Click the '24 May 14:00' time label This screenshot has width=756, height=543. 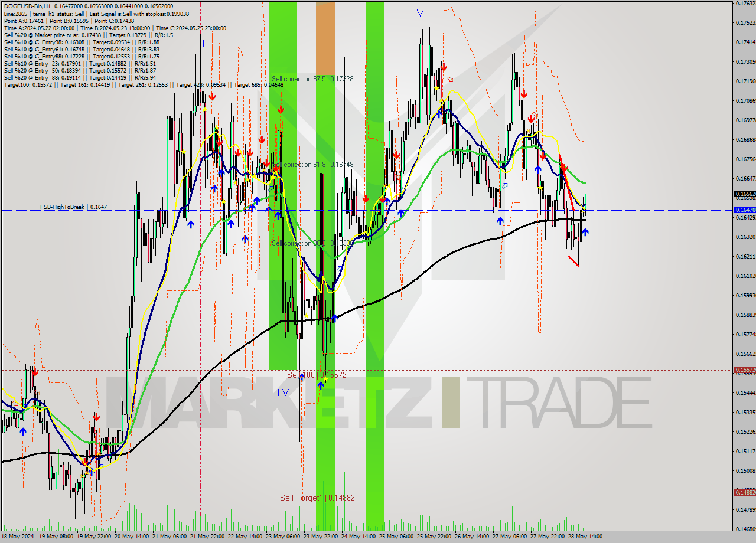(359, 537)
